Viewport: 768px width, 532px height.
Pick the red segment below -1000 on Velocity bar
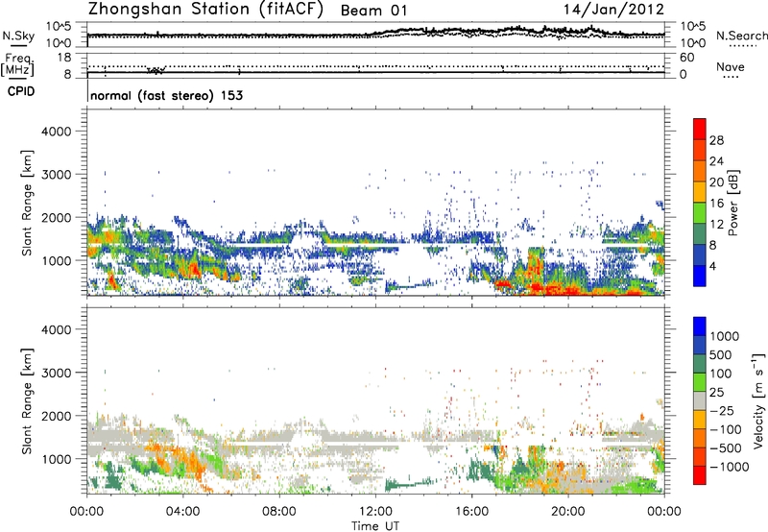[700, 475]
